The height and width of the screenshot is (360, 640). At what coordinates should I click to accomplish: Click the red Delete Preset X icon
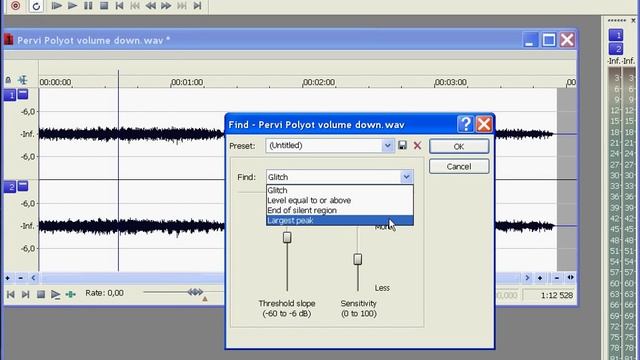pos(417,145)
